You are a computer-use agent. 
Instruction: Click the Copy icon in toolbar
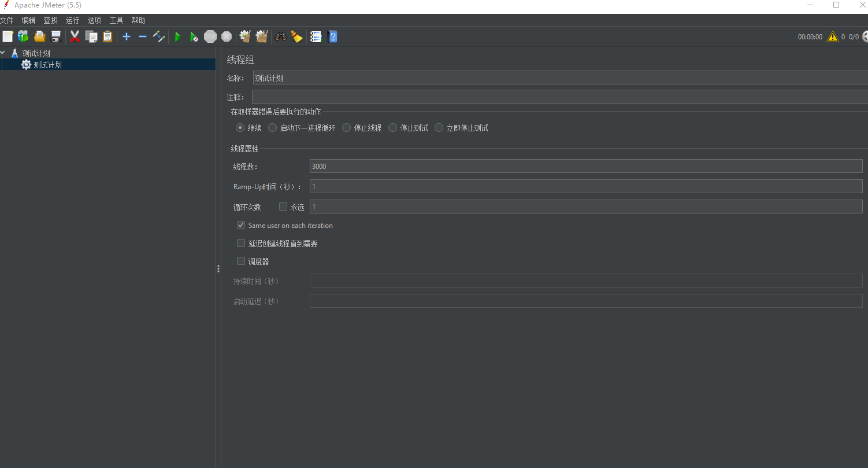click(x=91, y=36)
